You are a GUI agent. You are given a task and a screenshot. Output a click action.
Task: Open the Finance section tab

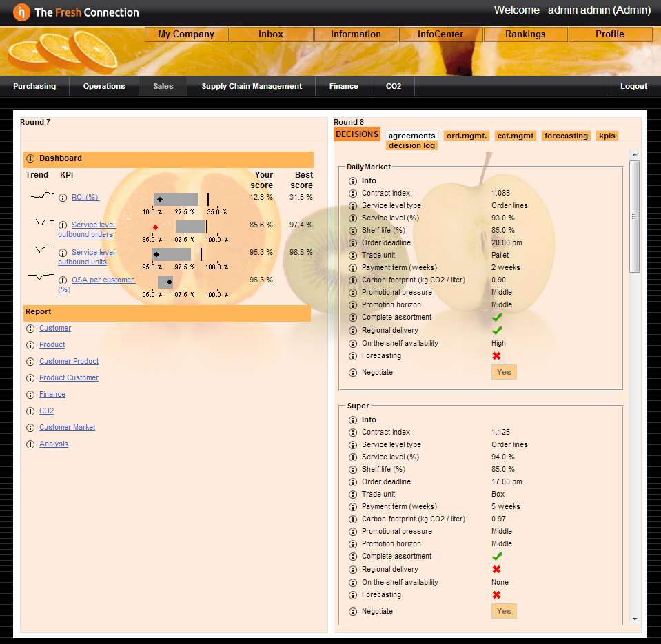point(343,86)
